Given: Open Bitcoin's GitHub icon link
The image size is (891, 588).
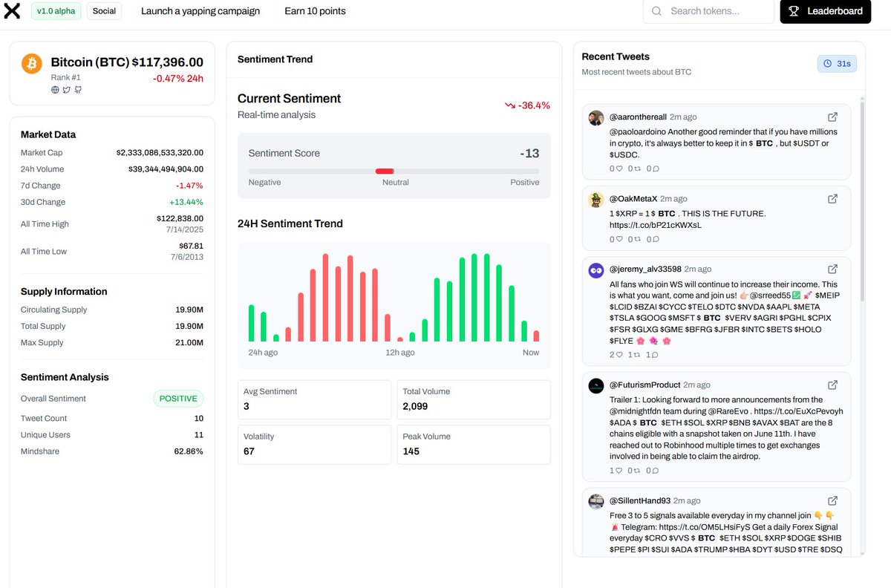Looking at the screenshot, I should [x=78, y=90].
